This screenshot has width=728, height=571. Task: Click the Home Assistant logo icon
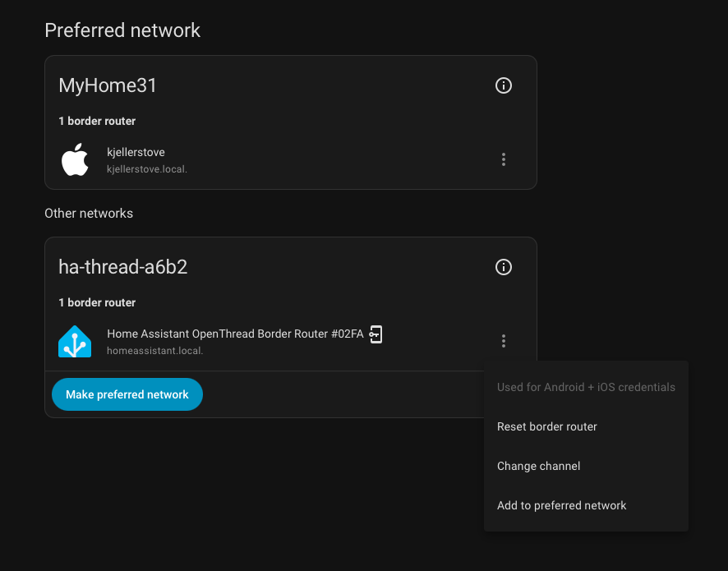75,341
